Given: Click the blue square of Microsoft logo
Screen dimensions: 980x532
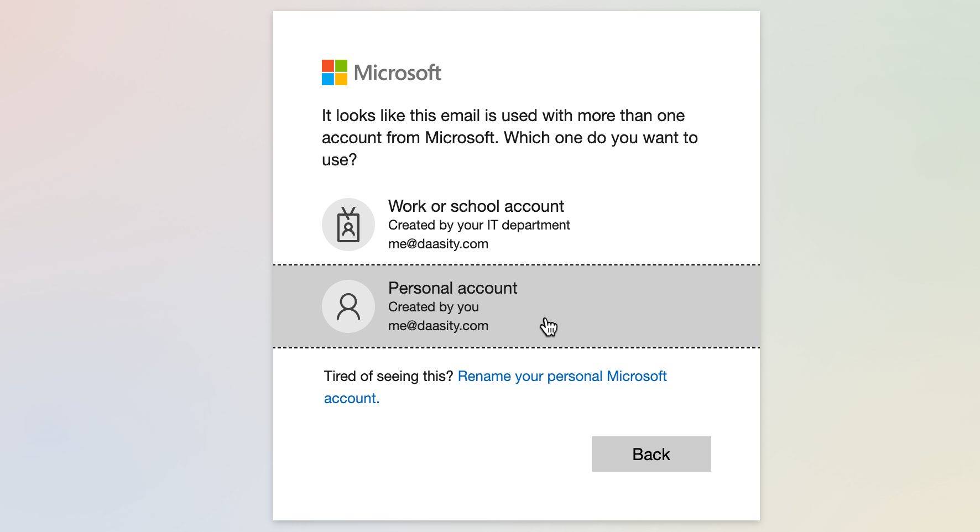Looking at the screenshot, I should (328, 79).
